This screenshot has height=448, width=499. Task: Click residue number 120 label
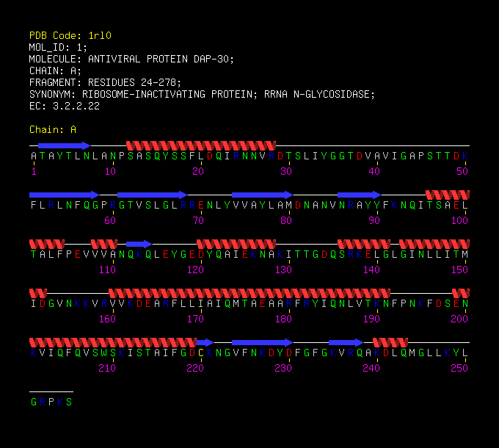tap(195, 270)
